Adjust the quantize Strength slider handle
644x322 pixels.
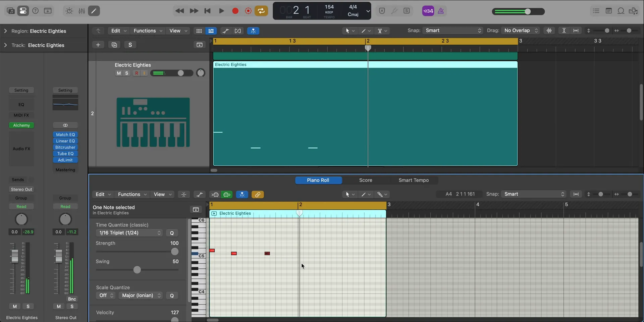point(175,252)
